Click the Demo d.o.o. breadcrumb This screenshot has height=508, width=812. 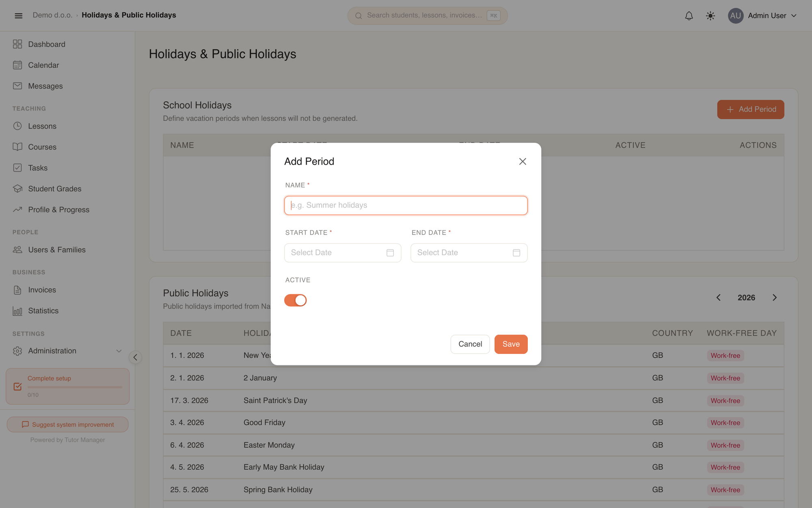pos(52,15)
